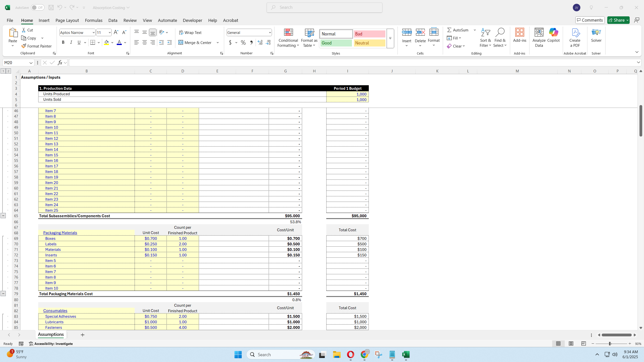Screen dimensions: 644x362
Task: Open the Fill Color dropdown arrow
Action: coord(112,42)
